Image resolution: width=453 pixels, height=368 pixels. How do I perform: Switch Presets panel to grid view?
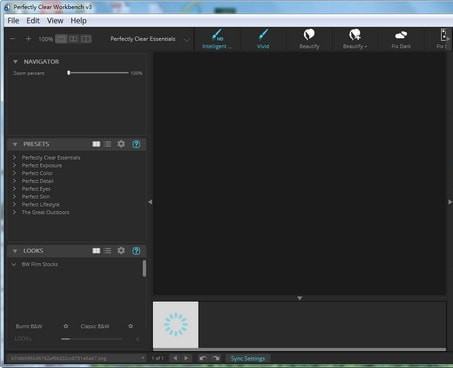point(96,144)
